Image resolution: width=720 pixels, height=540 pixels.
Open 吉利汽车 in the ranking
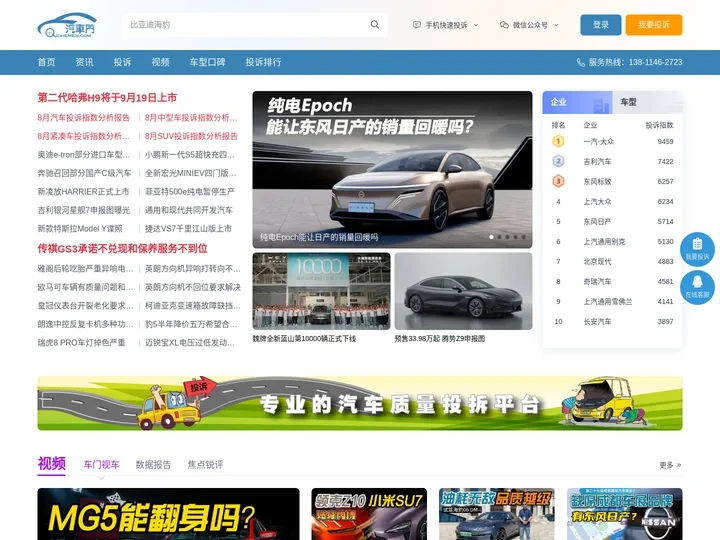pyautogui.click(x=597, y=162)
